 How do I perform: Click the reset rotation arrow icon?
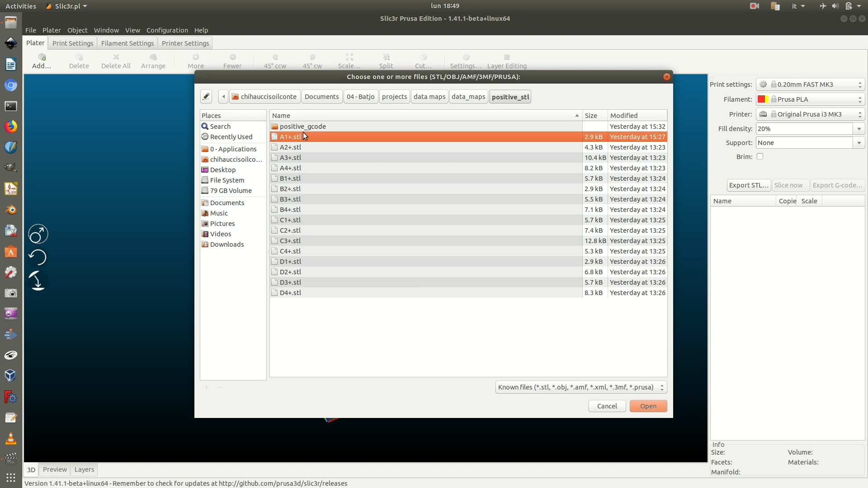pos(38,258)
